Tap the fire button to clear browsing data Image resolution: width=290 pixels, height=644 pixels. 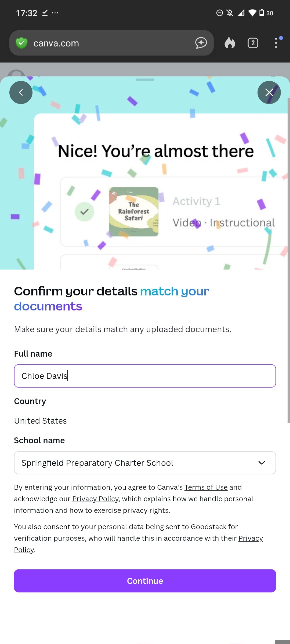230,43
